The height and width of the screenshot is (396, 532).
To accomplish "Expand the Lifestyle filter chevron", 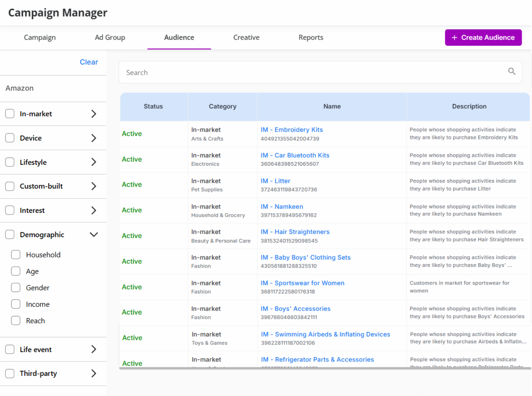I will 94,162.
